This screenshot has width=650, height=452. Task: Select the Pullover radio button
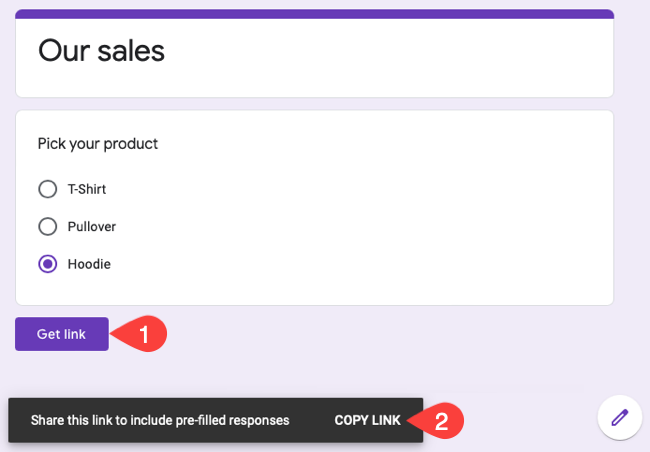pyautogui.click(x=47, y=227)
